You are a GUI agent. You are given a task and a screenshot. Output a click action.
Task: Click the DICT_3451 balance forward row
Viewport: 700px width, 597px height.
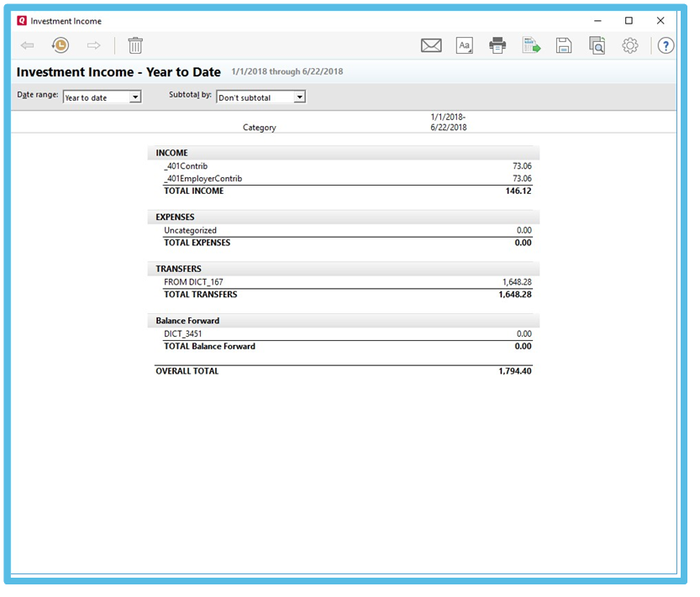[x=182, y=334]
